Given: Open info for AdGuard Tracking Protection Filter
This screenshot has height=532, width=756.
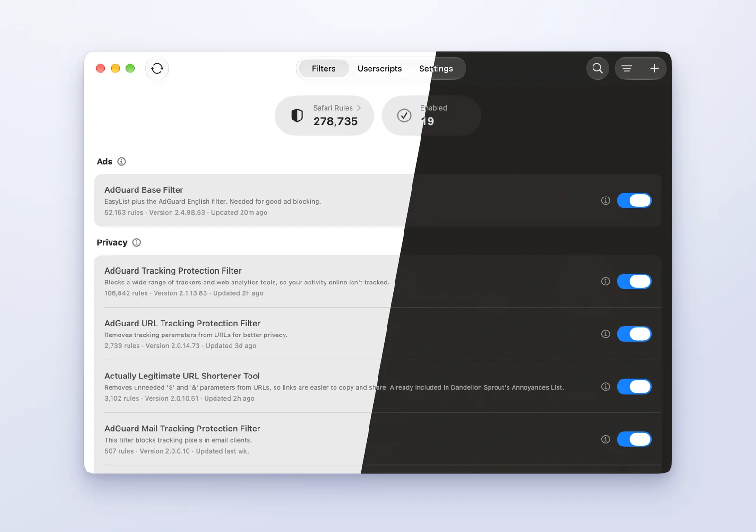Looking at the screenshot, I should click(605, 281).
